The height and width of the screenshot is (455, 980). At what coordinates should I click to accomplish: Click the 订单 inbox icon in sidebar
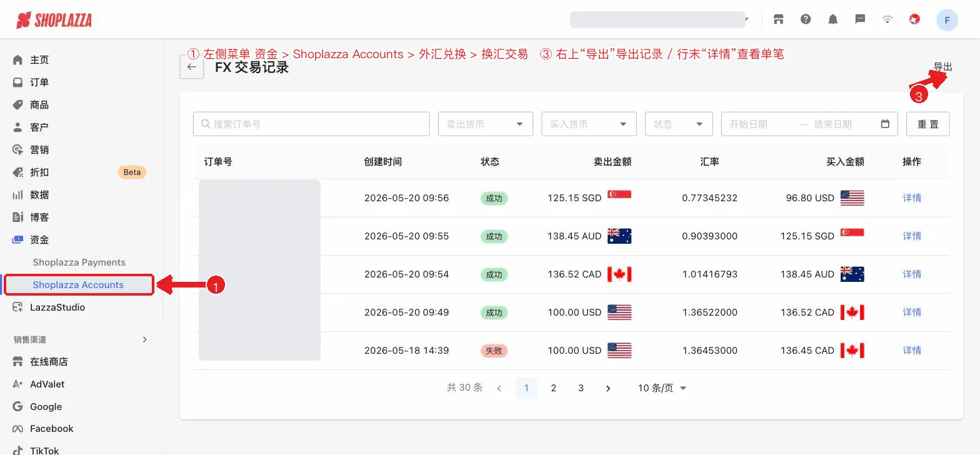click(x=18, y=82)
